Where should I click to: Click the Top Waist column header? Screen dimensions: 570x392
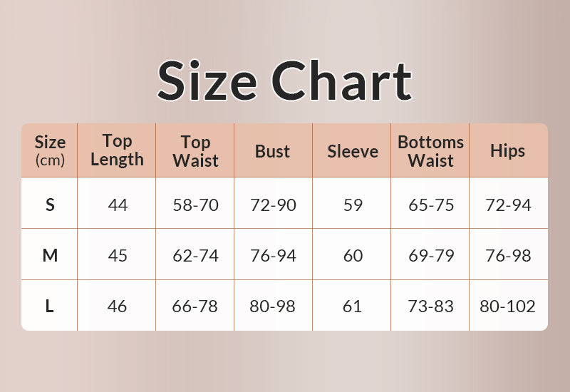coord(195,150)
